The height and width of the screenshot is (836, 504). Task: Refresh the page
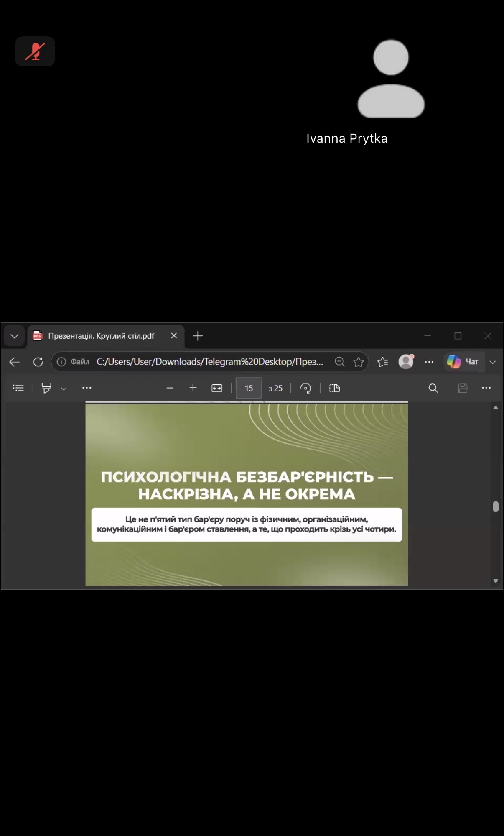(x=38, y=362)
